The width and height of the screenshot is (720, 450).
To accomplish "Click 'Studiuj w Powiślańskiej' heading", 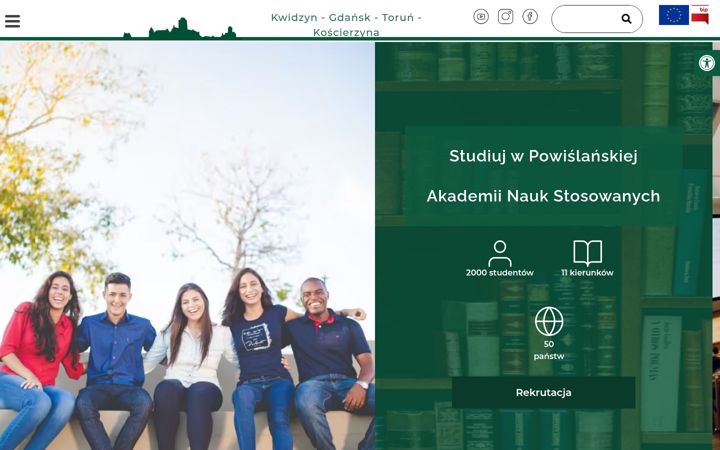I will click(x=543, y=156).
